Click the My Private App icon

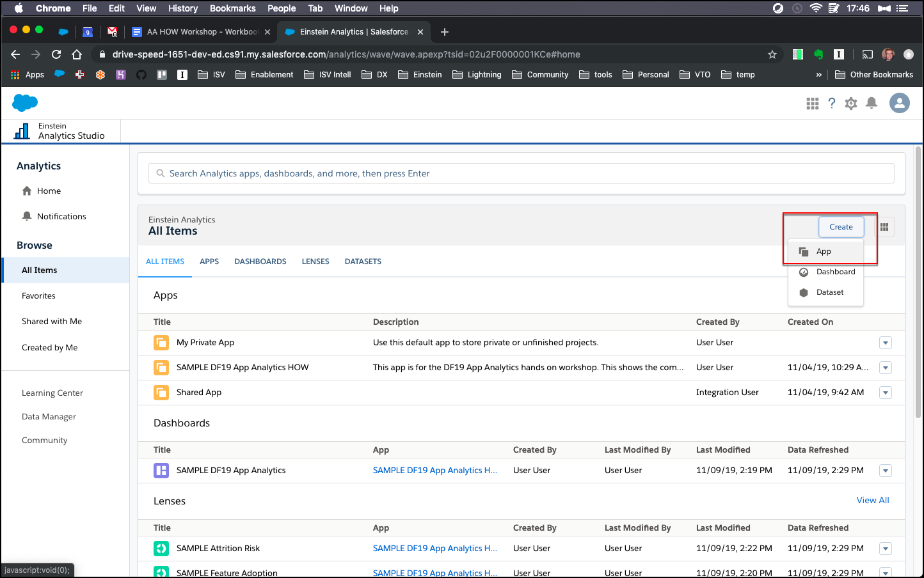point(161,343)
